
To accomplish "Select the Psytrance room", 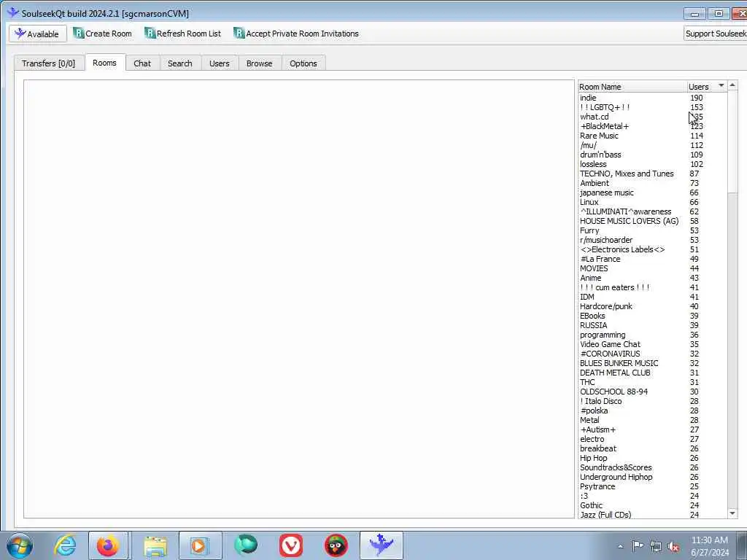I will (651, 486).
